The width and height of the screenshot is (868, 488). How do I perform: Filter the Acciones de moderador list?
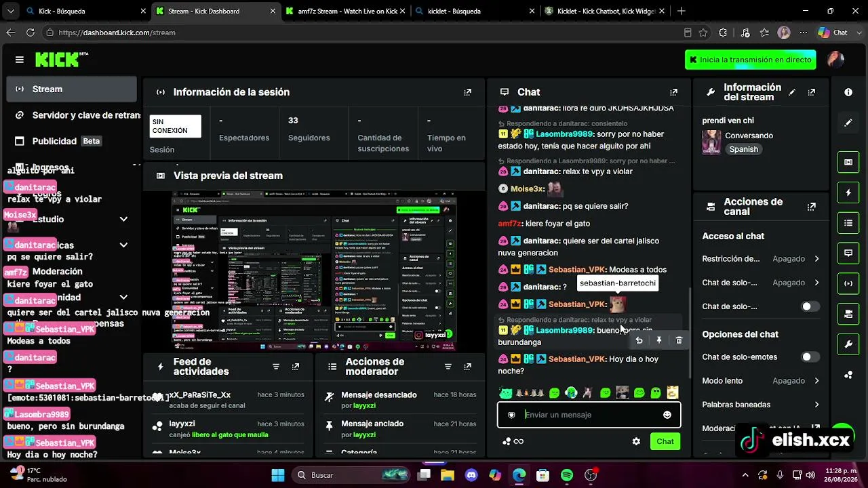[x=448, y=367]
